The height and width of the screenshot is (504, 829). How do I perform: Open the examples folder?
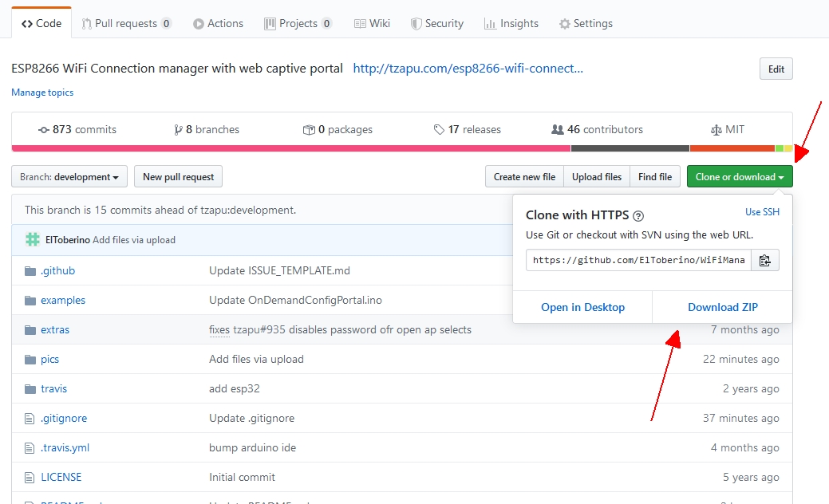click(63, 300)
